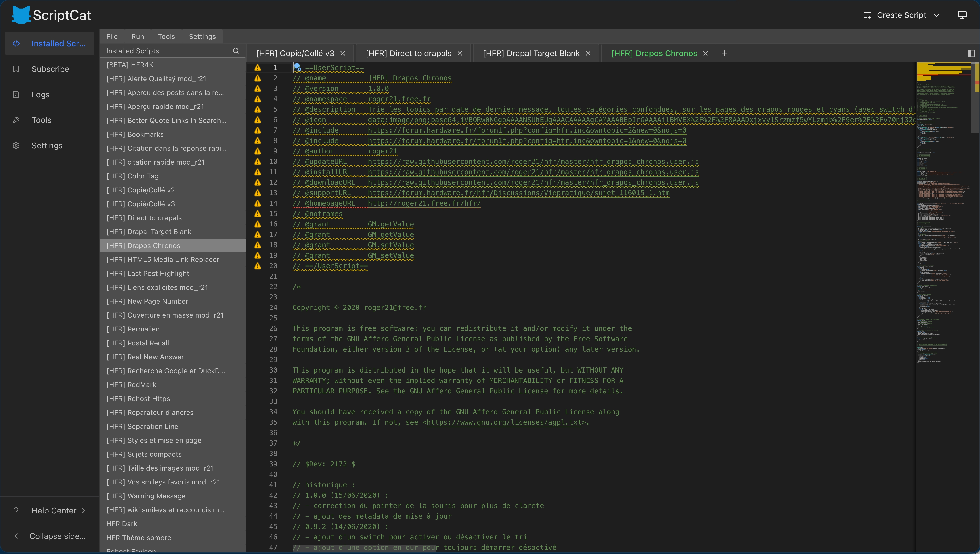Image resolution: width=980 pixels, height=554 pixels.
Task: Click the warning icon on line 10
Action: click(x=258, y=161)
